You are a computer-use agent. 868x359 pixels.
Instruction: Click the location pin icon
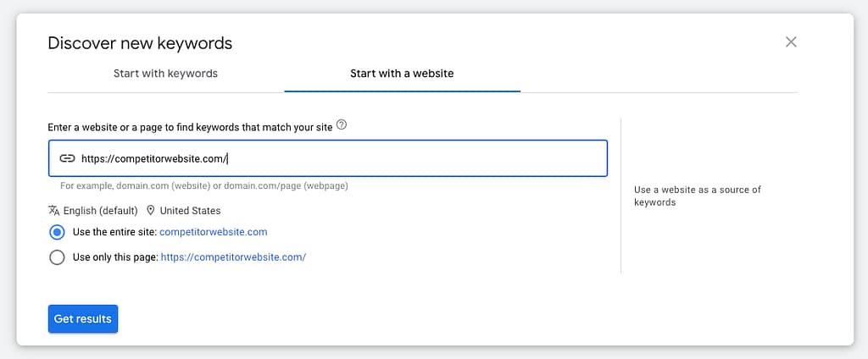[151, 210]
